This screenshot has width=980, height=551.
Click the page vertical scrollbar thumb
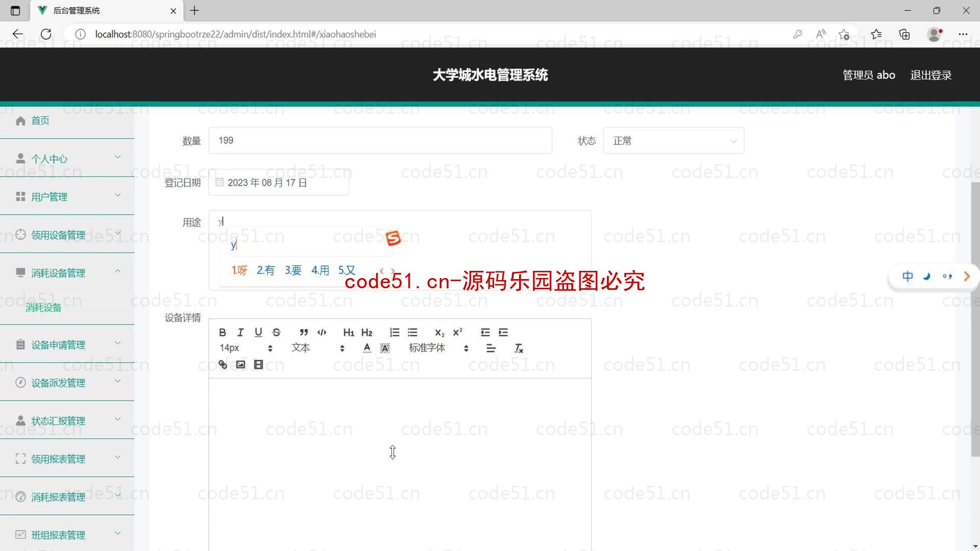click(975, 319)
